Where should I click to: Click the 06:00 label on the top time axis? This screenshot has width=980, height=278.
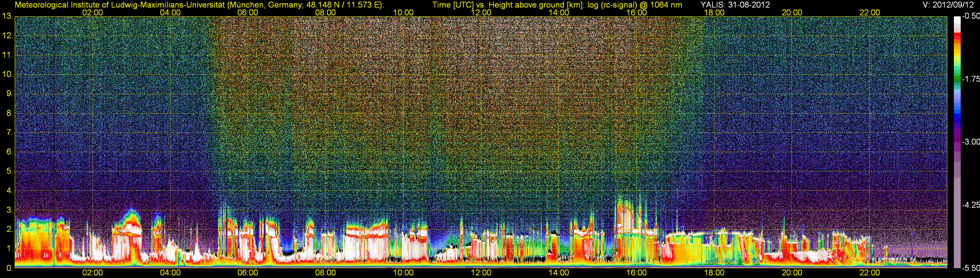(x=248, y=12)
